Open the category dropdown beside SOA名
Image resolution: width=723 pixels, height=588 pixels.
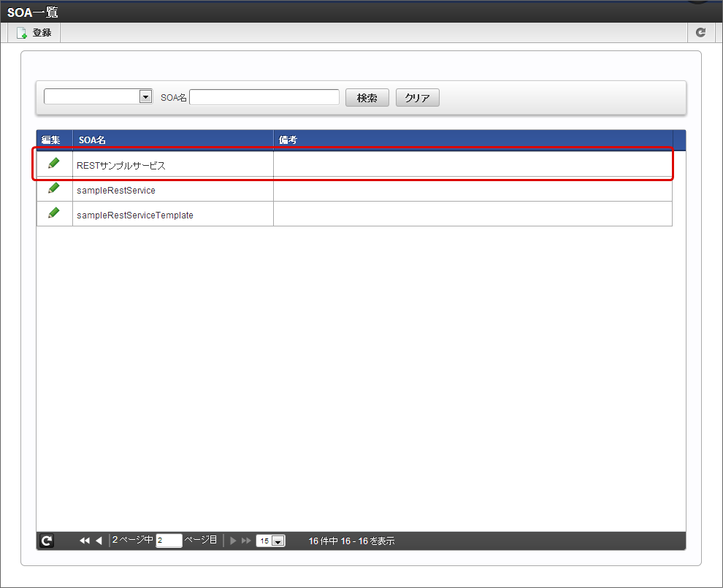[x=98, y=96]
